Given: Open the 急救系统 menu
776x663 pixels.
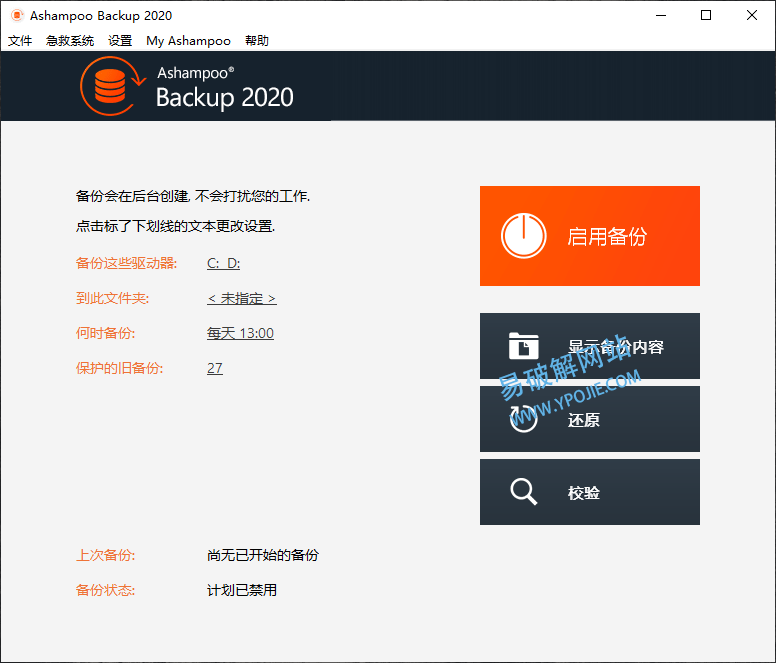Looking at the screenshot, I should click(70, 41).
